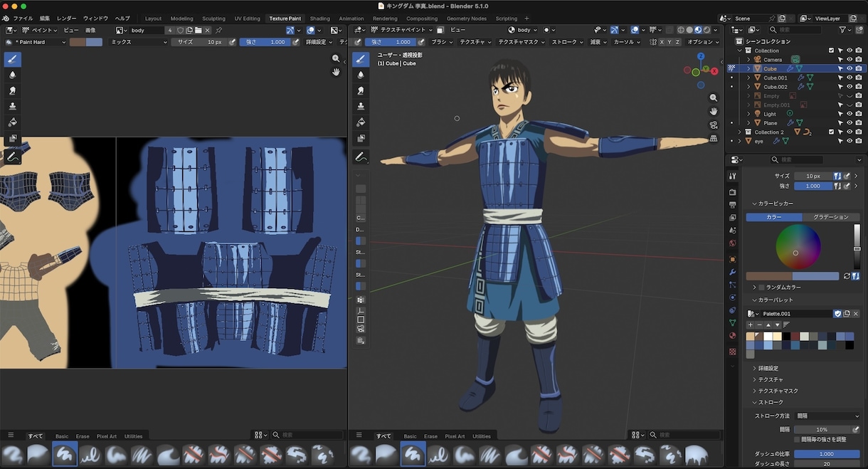The height and width of the screenshot is (469, 868).
Task: Toggle visibility eye of Light object
Action: click(x=850, y=114)
